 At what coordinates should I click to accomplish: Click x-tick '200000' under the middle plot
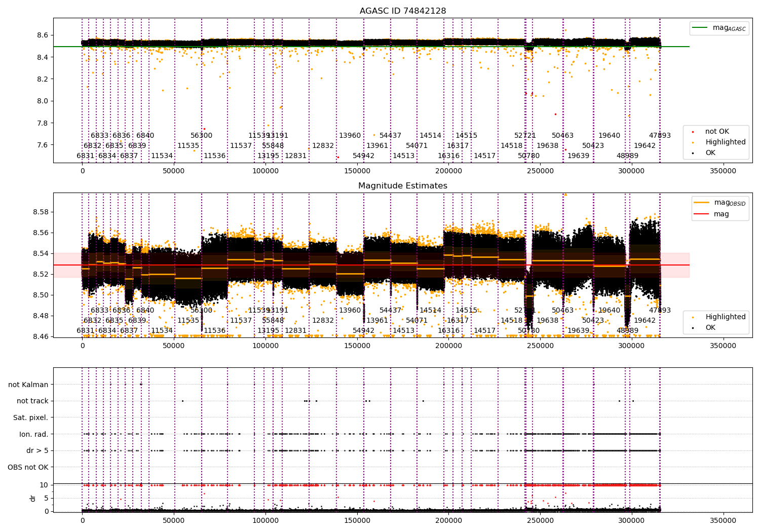(x=448, y=346)
